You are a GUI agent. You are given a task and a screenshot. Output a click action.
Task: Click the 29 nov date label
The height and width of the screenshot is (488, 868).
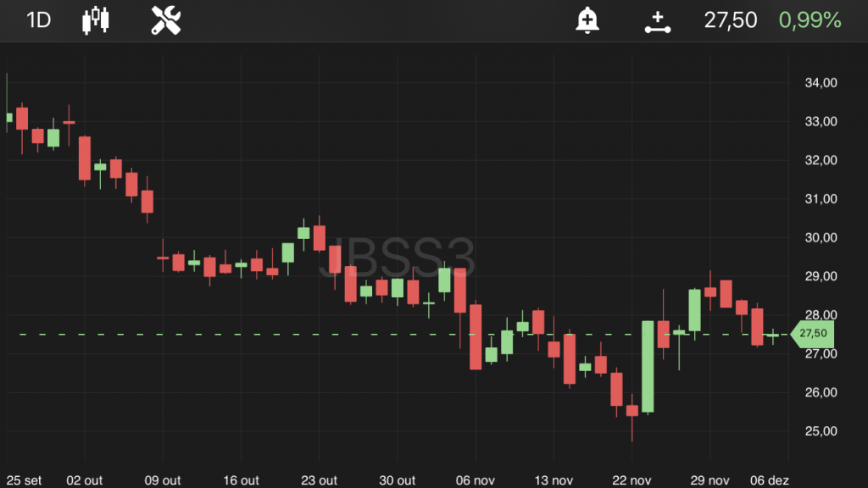(x=709, y=480)
